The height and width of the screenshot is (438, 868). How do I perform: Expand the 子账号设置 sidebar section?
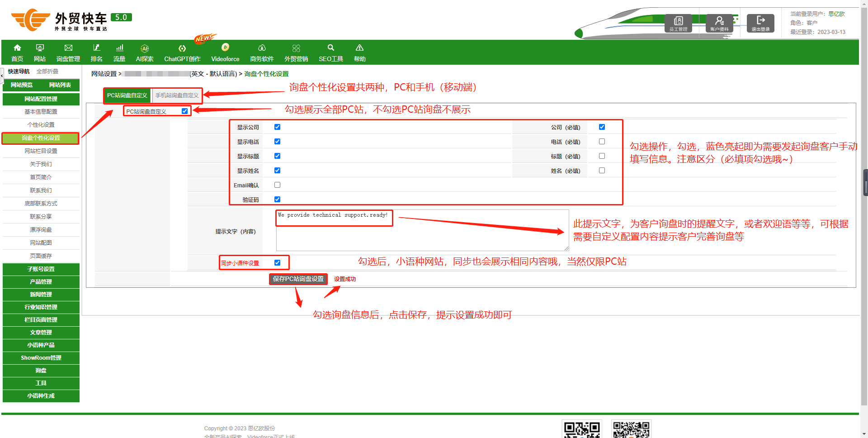point(41,269)
